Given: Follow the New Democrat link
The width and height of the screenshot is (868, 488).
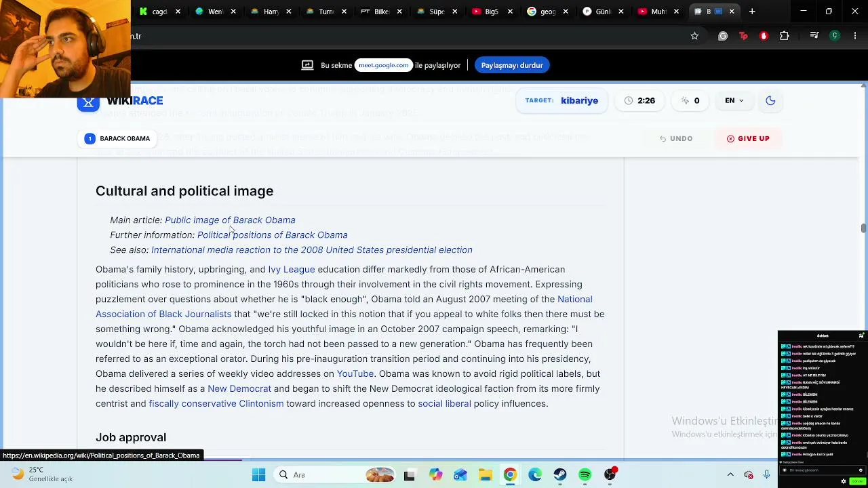Looking at the screenshot, I should click(x=239, y=388).
